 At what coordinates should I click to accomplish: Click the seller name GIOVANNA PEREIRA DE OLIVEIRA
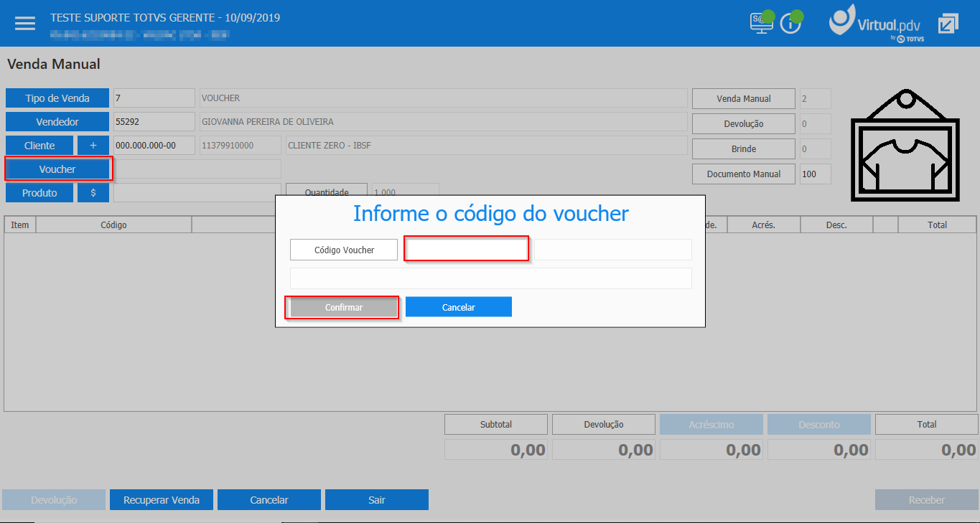pyautogui.click(x=443, y=122)
